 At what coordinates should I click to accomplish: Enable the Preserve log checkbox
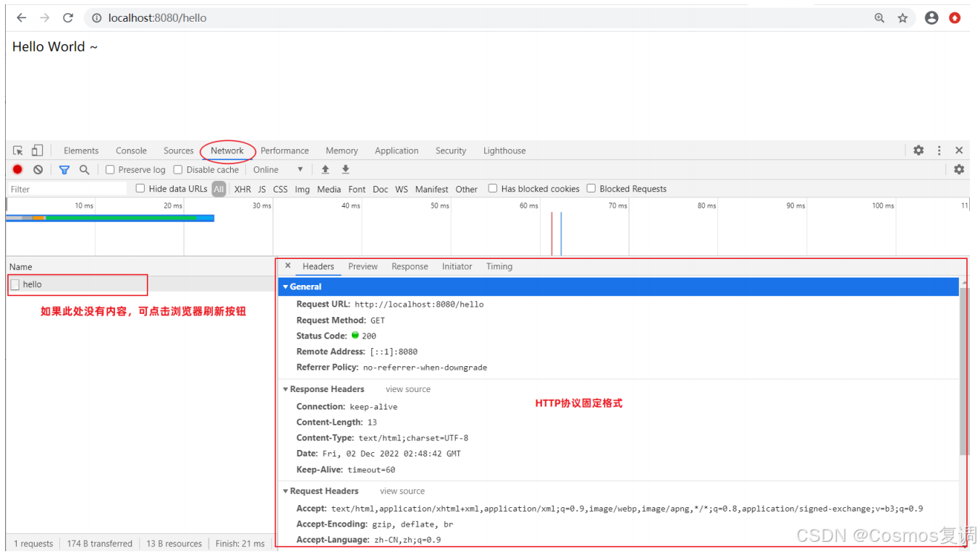[110, 169]
